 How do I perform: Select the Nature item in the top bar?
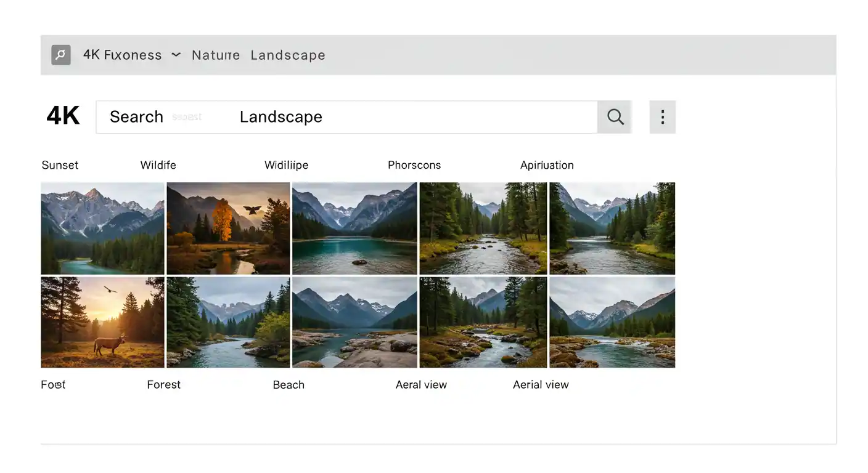pos(215,55)
